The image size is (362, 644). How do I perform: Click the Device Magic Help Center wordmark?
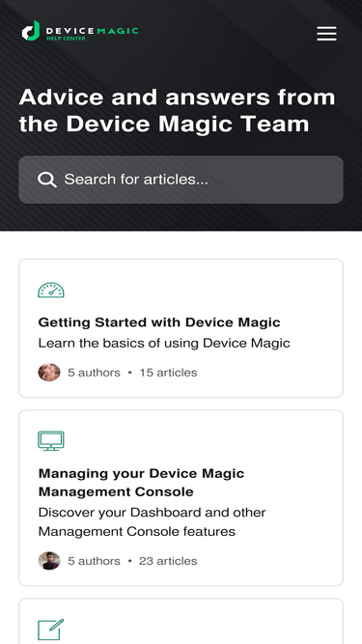point(92,33)
